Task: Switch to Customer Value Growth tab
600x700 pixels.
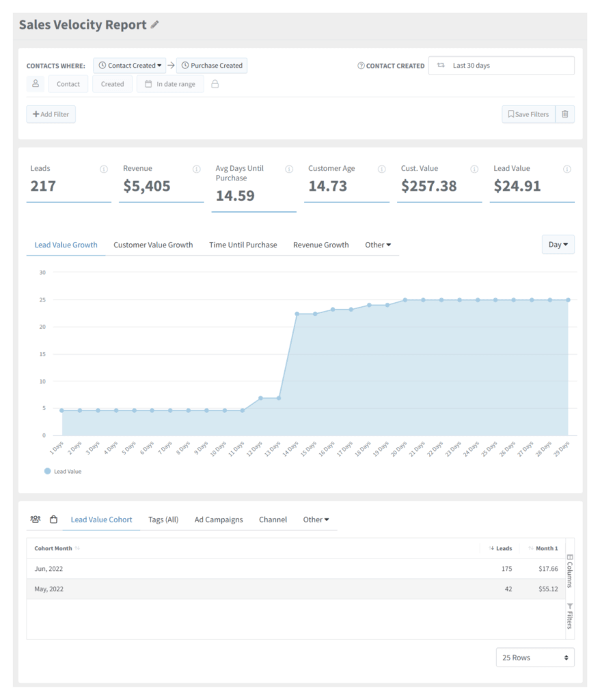Action: tap(153, 245)
